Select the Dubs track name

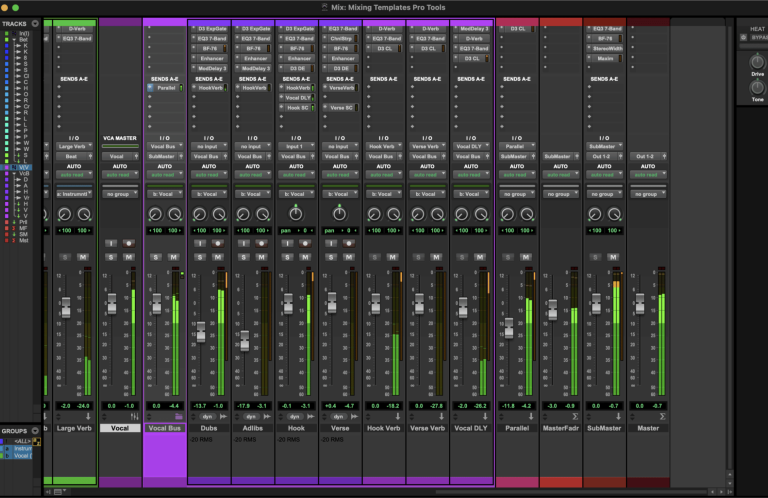pos(209,428)
